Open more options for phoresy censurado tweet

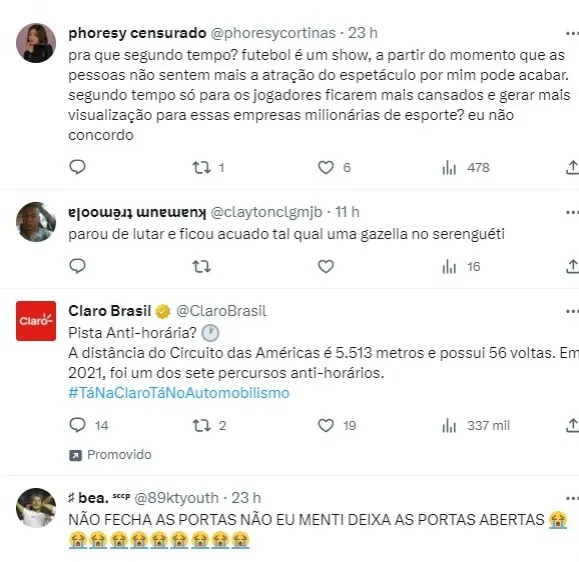572,34
